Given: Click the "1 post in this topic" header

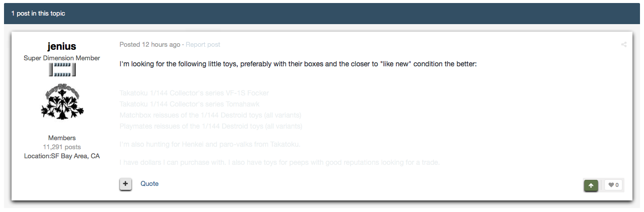Looking at the screenshot, I should (38, 14).
